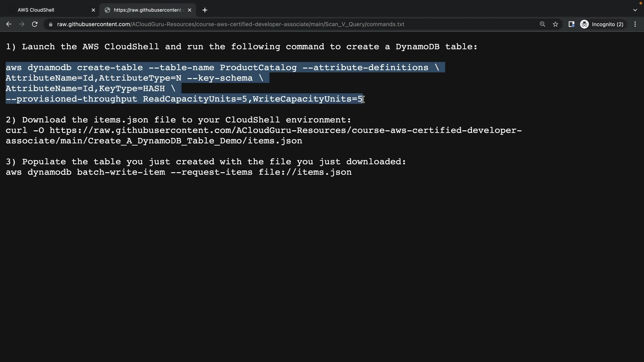The height and width of the screenshot is (362, 644).
Task: Click the step 1 instruction heading
Action: (x=241, y=47)
